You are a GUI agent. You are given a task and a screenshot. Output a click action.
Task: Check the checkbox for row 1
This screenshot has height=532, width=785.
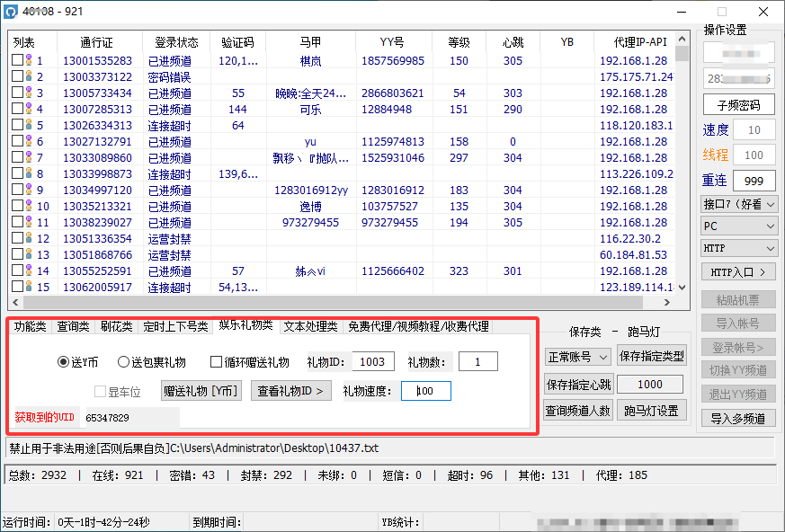point(17,60)
